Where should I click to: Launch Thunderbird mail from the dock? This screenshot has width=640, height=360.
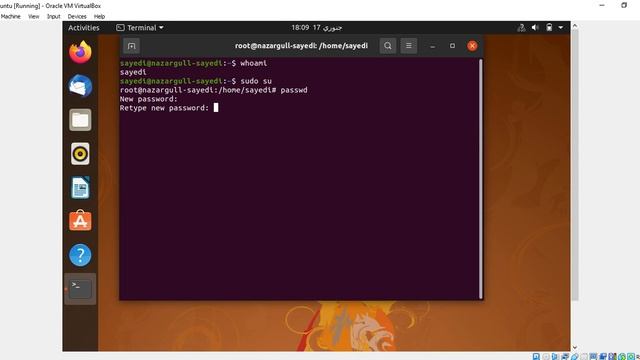pyautogui.click(x=80, y=86)
